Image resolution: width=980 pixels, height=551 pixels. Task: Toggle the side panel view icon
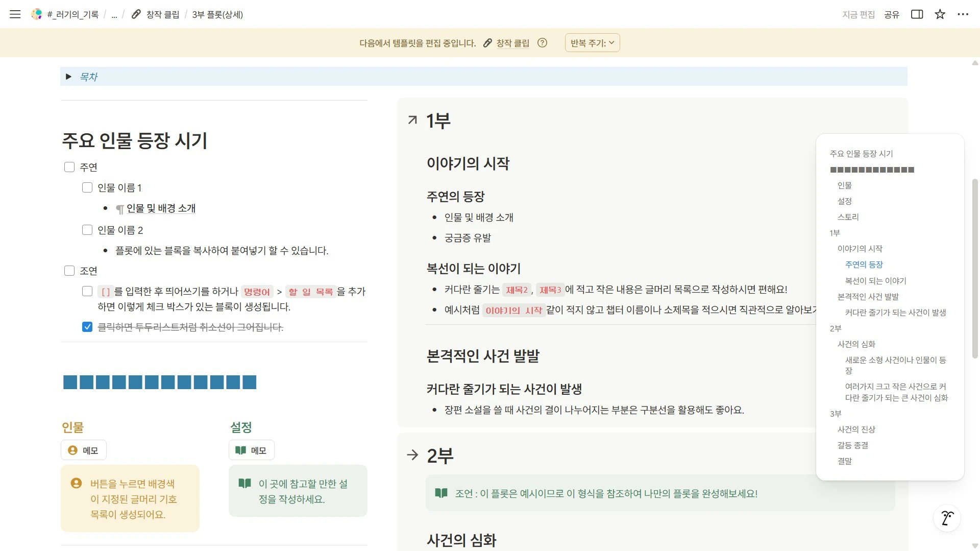tap(917, 14)
